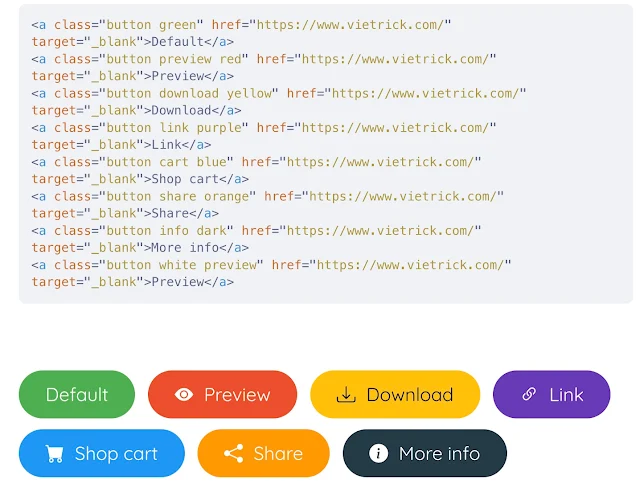640x484 pixels.
Task: Click code text "button white preview"
Action: [x=181, y=265]
